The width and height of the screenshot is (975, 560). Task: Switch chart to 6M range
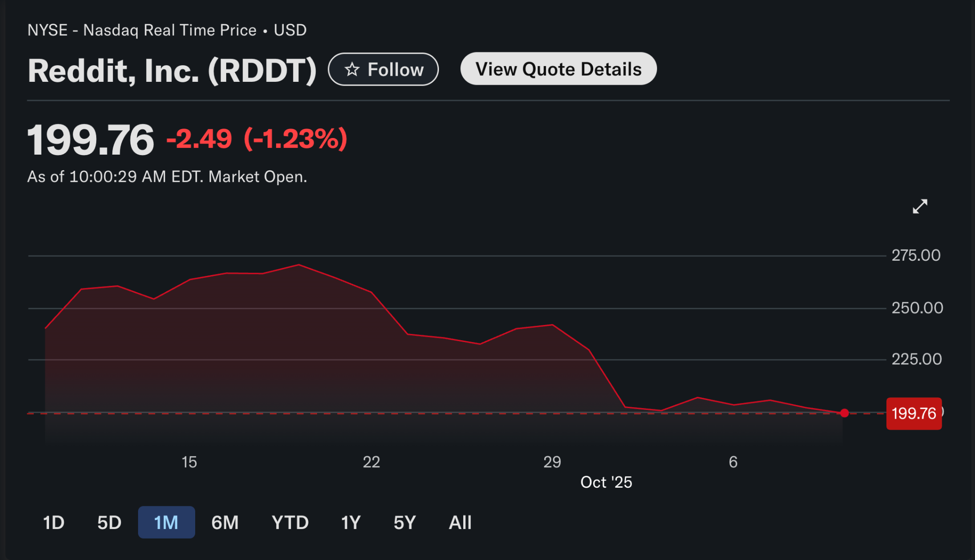[x=225, y=522]
